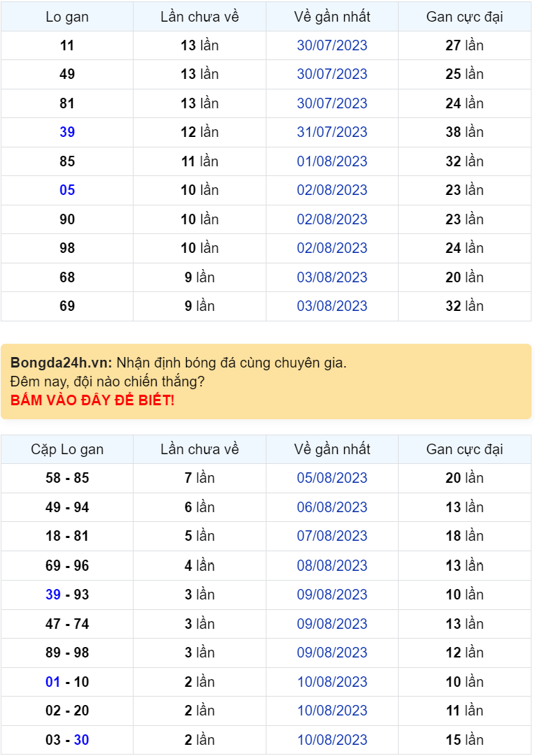Click the blue 30 in pair 03 - 30
This screenshot has width=535, height=756.
click(x=80, y=741)
